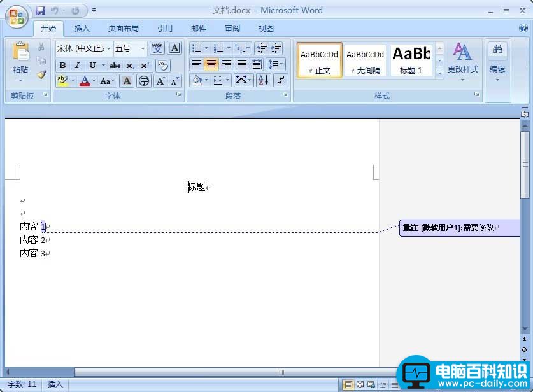This screenshot has height=392, width=533.
Task: Open the line spacing dropdown
Action: click(276, 64)
